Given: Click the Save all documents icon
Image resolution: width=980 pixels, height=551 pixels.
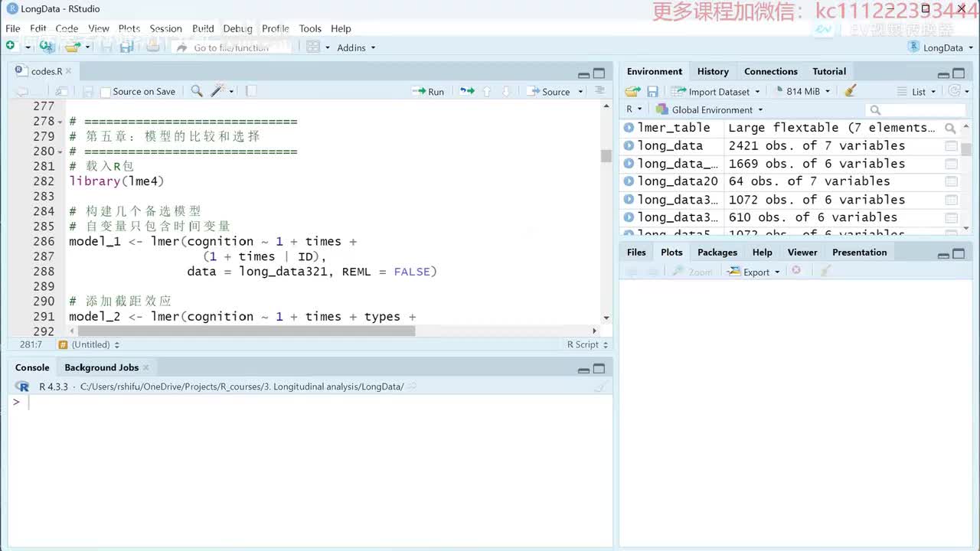Looking at the screenshot, I should pos(126,47).
